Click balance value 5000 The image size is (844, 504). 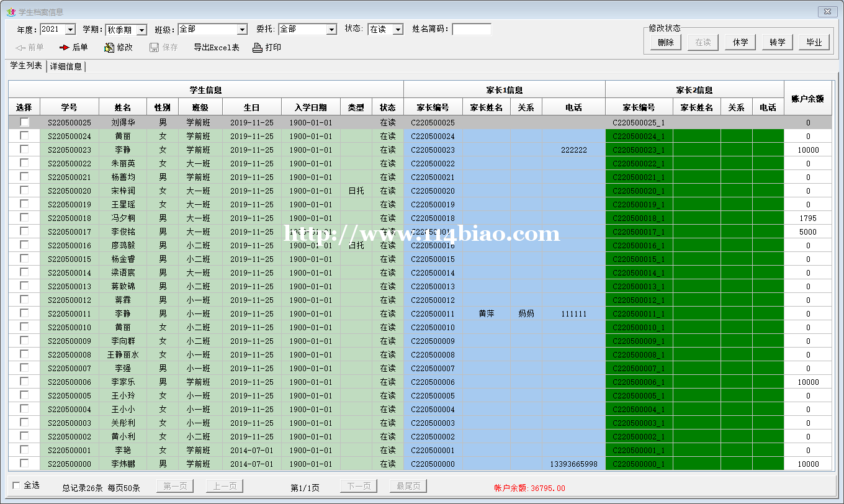pyautogui.click(x=808, y=232)
